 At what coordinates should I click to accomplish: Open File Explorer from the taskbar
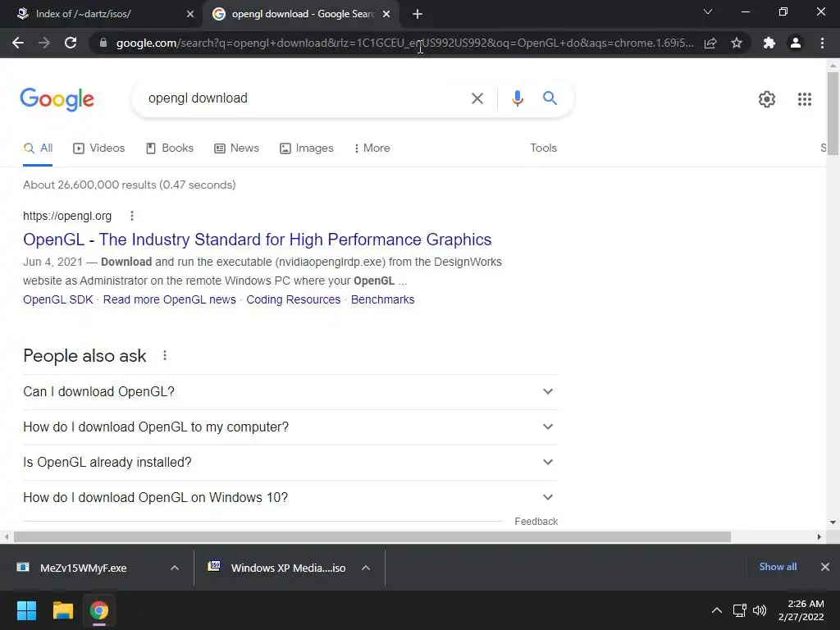(x=62, y=610)
